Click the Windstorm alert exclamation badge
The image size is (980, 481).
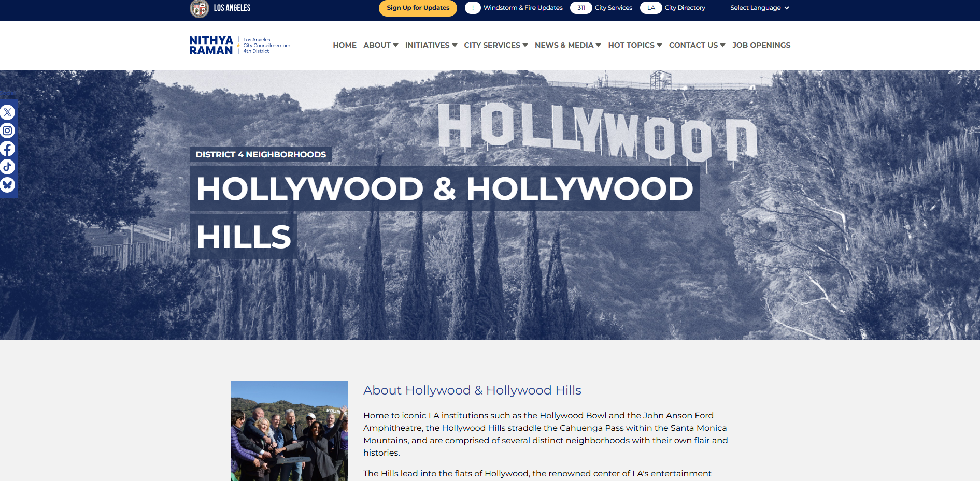473,8
